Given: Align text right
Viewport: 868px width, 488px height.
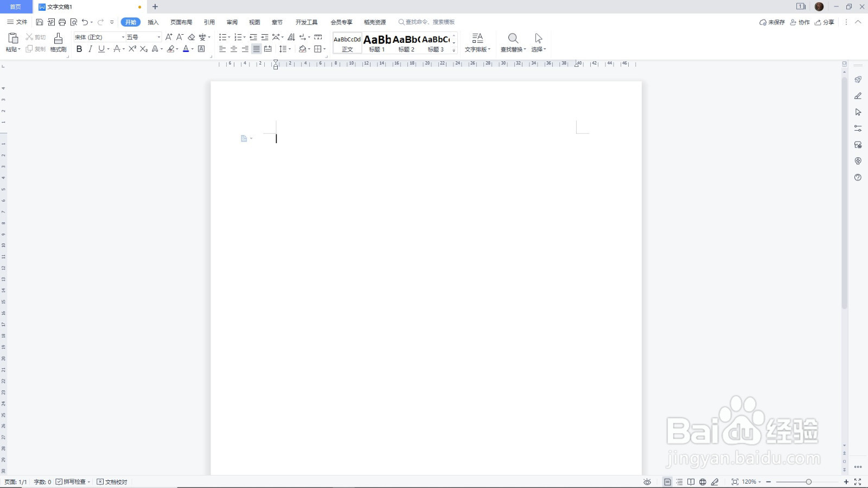Looking at the screenshot, I should (x=245, y=49).
